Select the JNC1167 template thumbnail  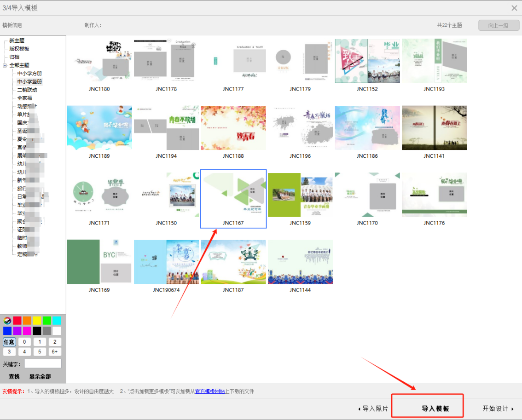click(x=233, y=199)
